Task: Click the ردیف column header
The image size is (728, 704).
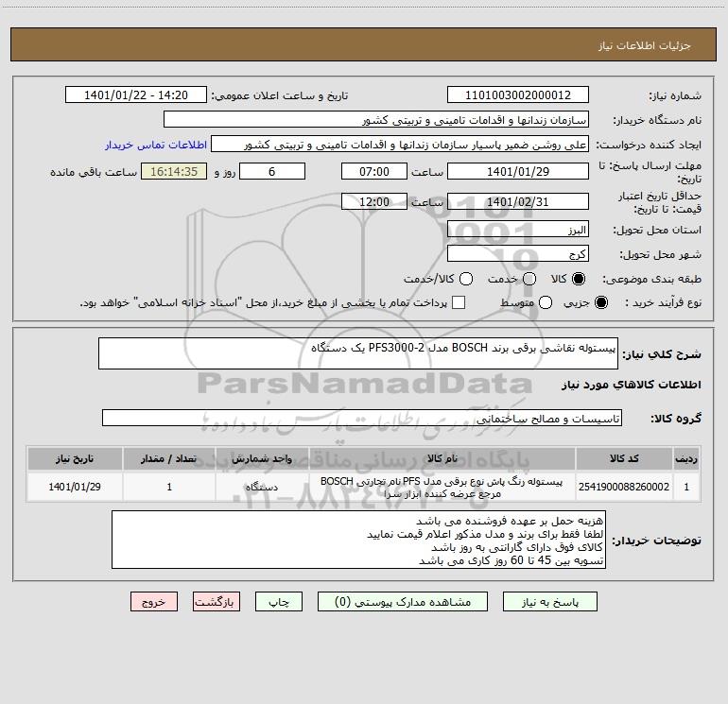Action: (x=686, y=458)
